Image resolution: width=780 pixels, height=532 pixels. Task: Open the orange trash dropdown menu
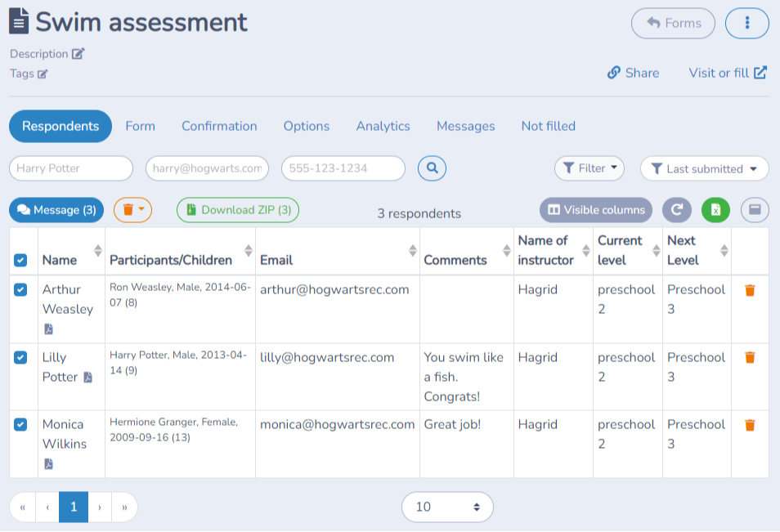pyautogui.click(x=132, y=210)
